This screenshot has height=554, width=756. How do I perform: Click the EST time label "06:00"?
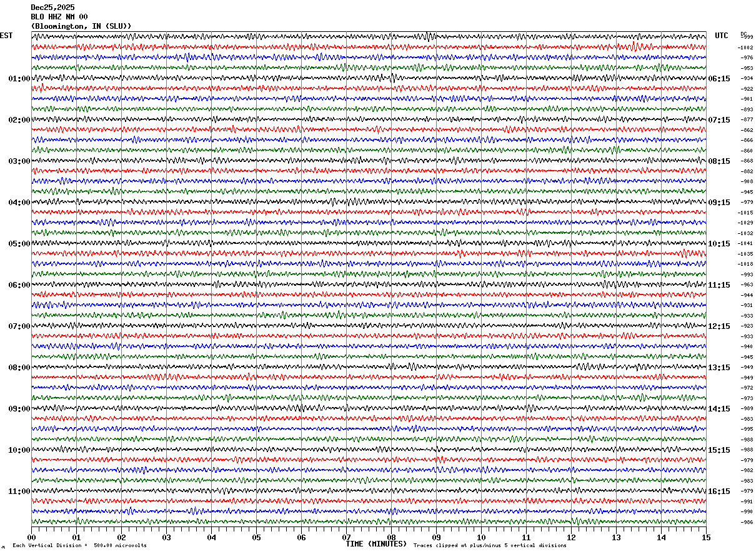19,285
